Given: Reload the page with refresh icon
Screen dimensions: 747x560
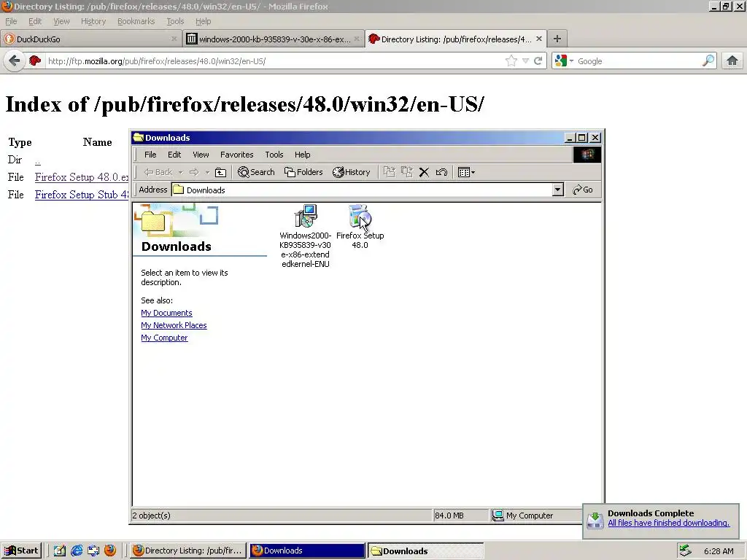Looking at the screenshot, I should 538,61.
